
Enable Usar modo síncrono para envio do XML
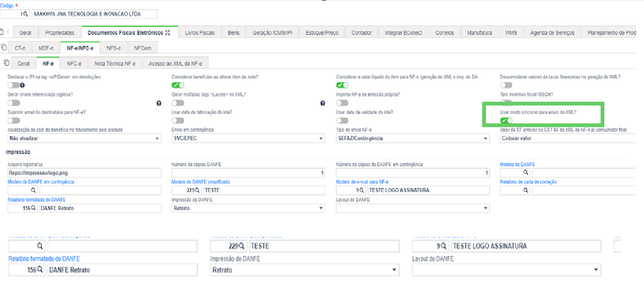click(506, 121)
